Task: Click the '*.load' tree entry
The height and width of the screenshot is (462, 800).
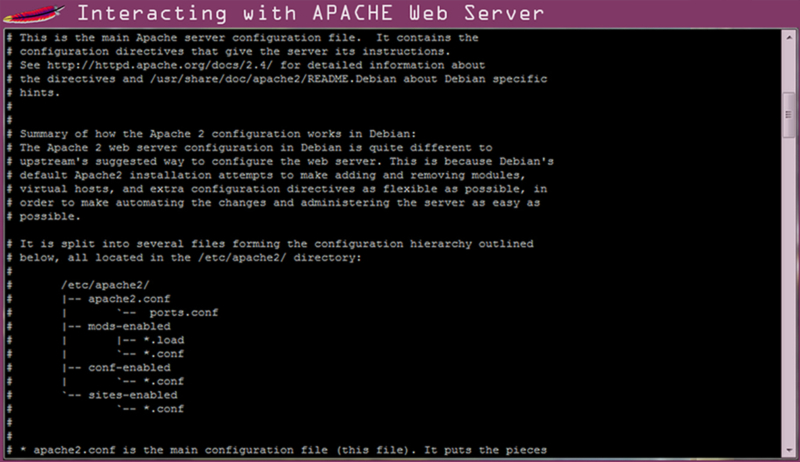Action: 163,340
